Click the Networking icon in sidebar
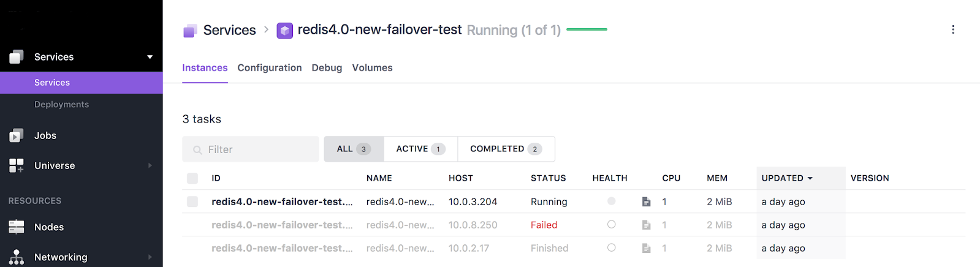This screenshot has height=267, width=980. pos(17,257)
